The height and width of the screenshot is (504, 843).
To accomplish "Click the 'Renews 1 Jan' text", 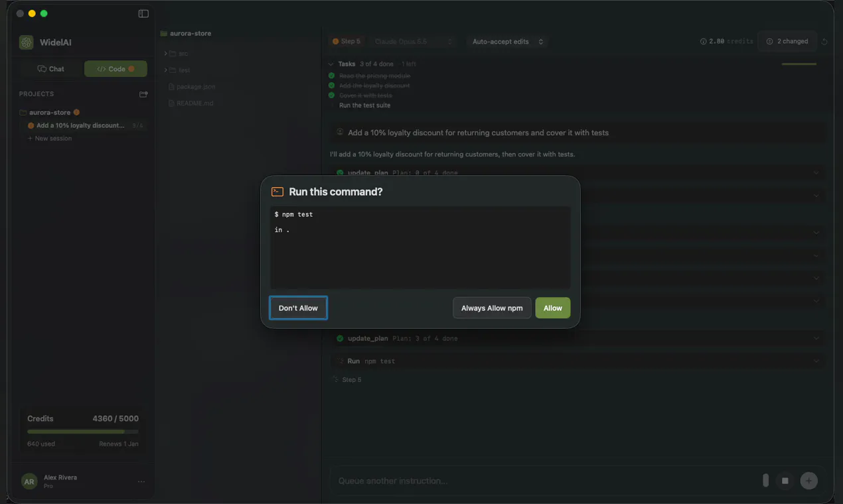I will pyautogui.click(x=119, y=444).
